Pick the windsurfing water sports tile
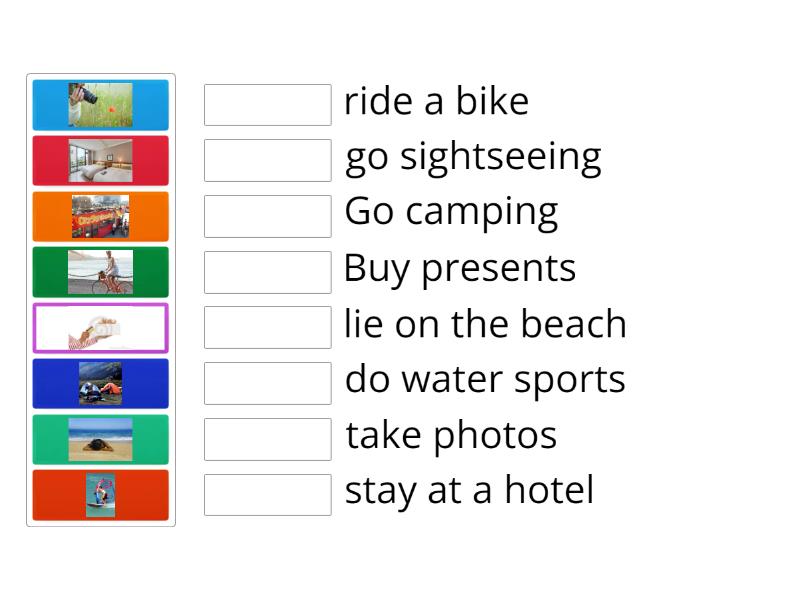The width and height of the screenshot is (800, 600). (100, 495)
